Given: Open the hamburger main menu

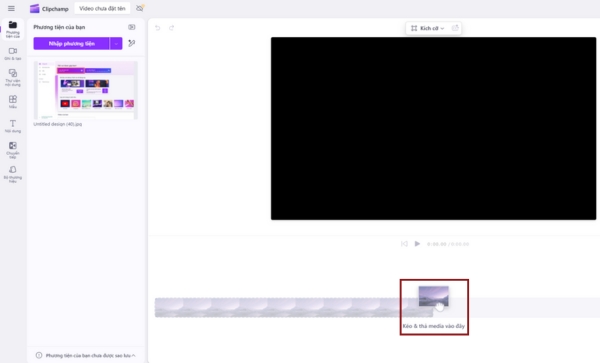Looking at the screenshot, I should point(11,8).
